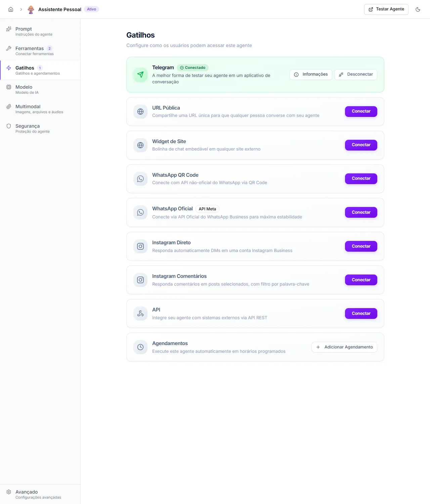Click the Assistente Pessoal avatar icon
Viewport: 430px width, 504px height.
click(x=31, y=9)
